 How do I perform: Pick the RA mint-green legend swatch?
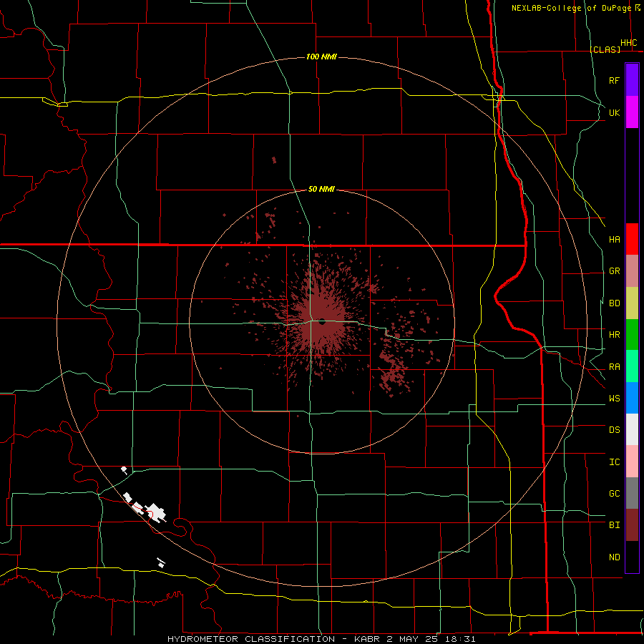coord(632,366)
